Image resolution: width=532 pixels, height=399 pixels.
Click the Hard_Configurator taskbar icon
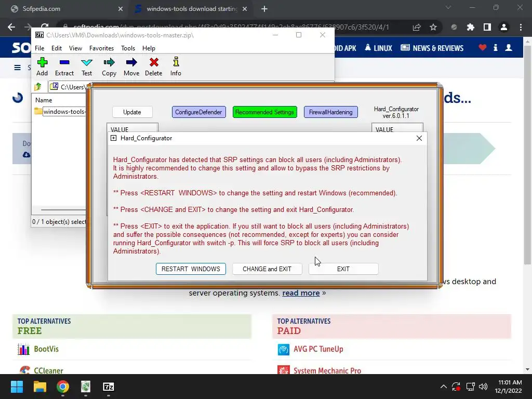(86, 387)
